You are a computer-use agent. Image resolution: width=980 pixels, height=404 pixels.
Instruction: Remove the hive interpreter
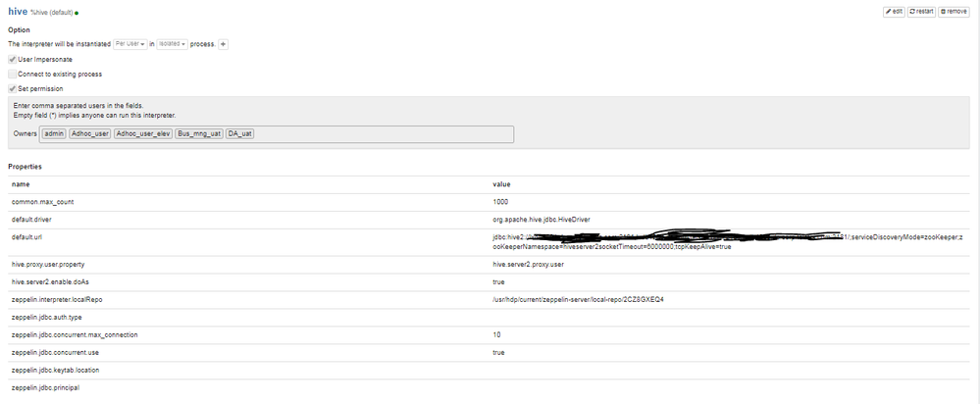point(954,12)
